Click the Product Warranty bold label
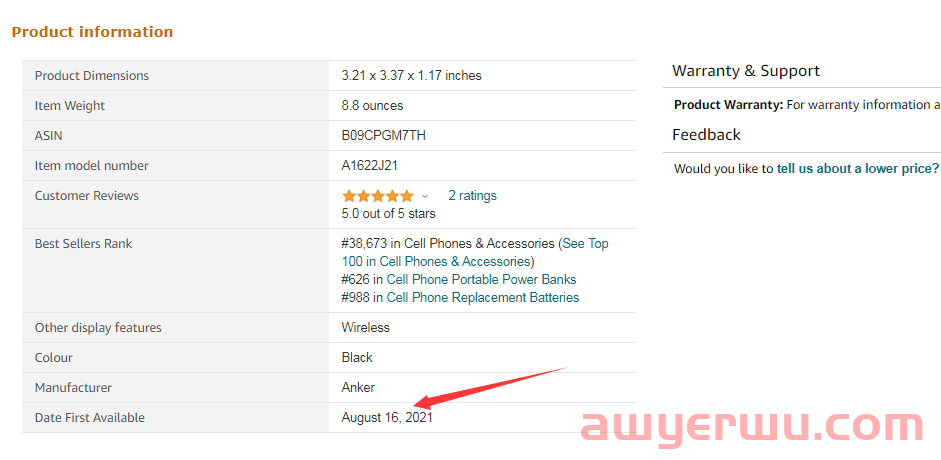This screenshot has width=941, height=460. click(x=729, y=105)
